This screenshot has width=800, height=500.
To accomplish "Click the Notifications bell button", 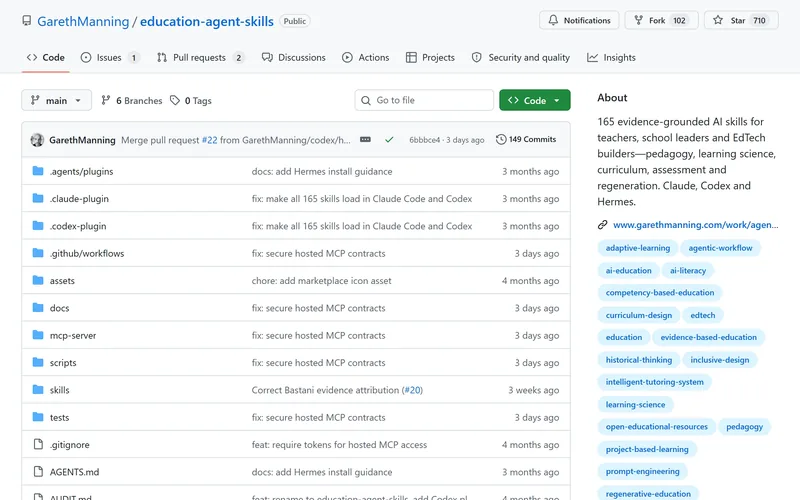I will pos(579,20).
